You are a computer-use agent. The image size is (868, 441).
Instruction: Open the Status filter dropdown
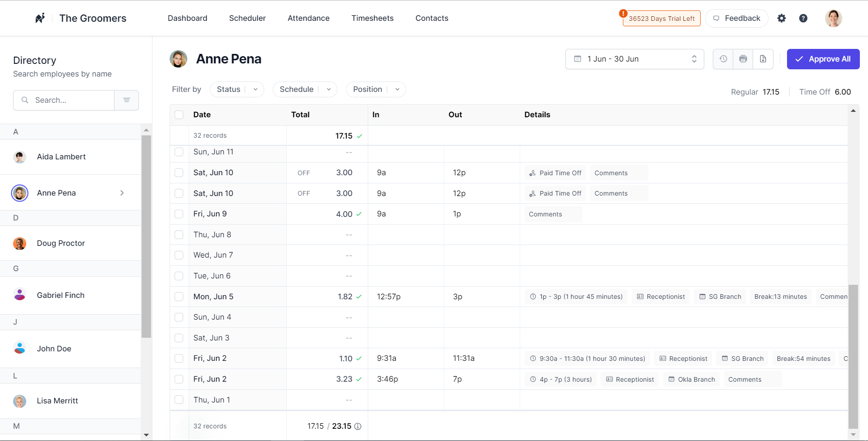[237, 89]
